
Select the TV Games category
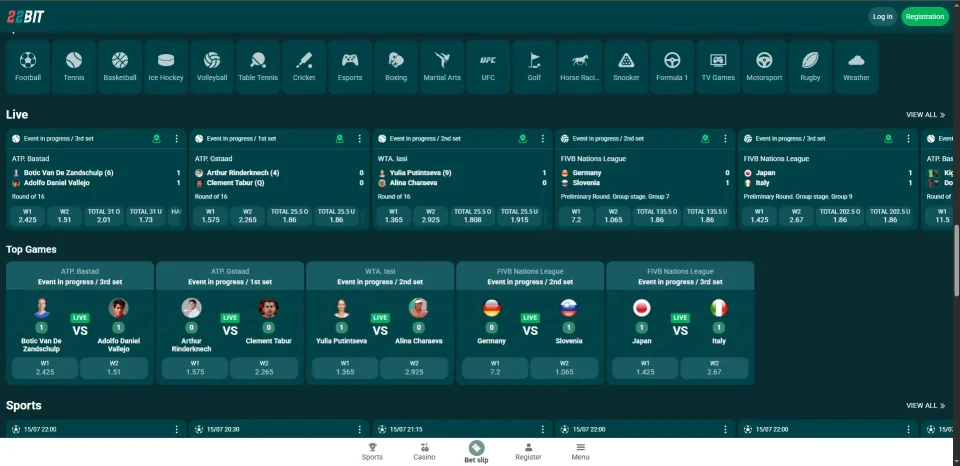(x=718, y=67)
